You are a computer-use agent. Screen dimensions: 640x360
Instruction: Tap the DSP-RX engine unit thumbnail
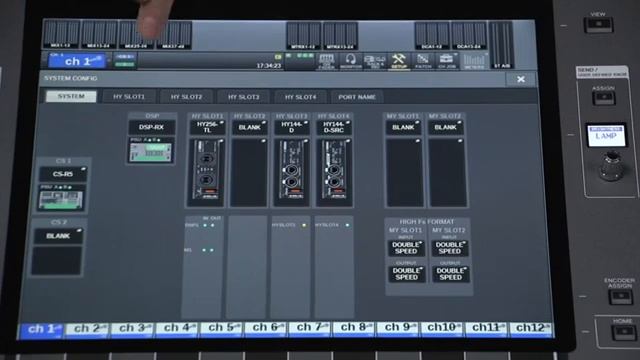pyautogui.click(x=151, y=150)
